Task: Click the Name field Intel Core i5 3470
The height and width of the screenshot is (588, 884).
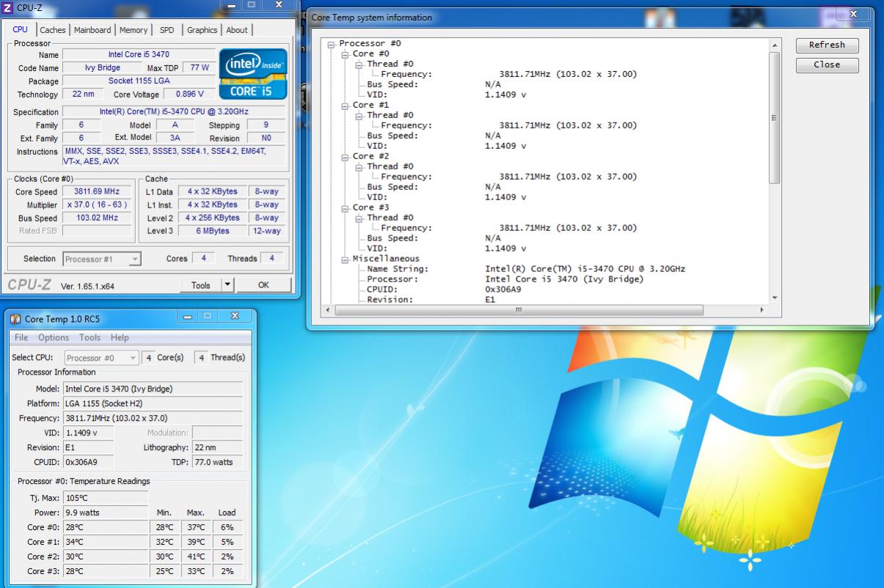Action: coord(139,55)
